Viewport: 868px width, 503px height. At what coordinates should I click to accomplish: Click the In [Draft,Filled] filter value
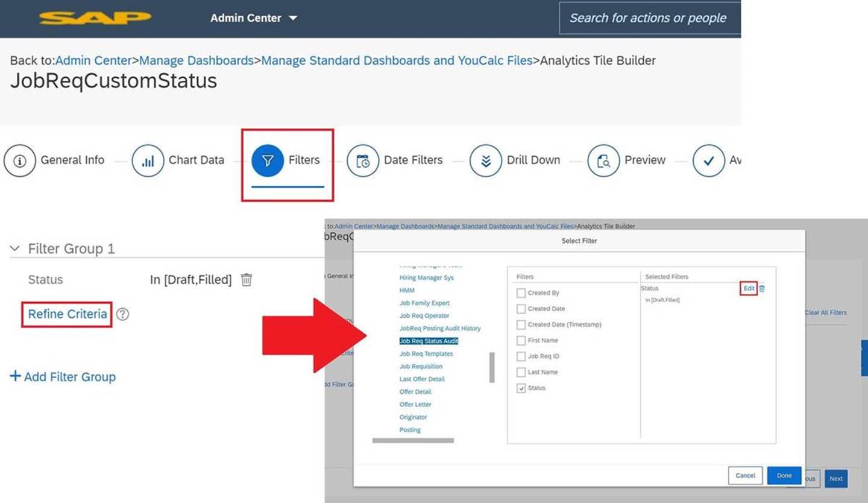click(x=190, y=280)
